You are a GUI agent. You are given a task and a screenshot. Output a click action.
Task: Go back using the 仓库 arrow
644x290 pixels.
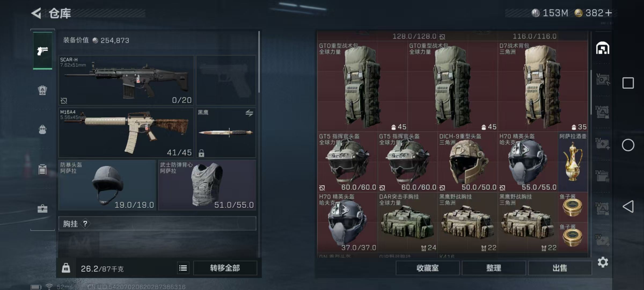(x=36, y=13)
